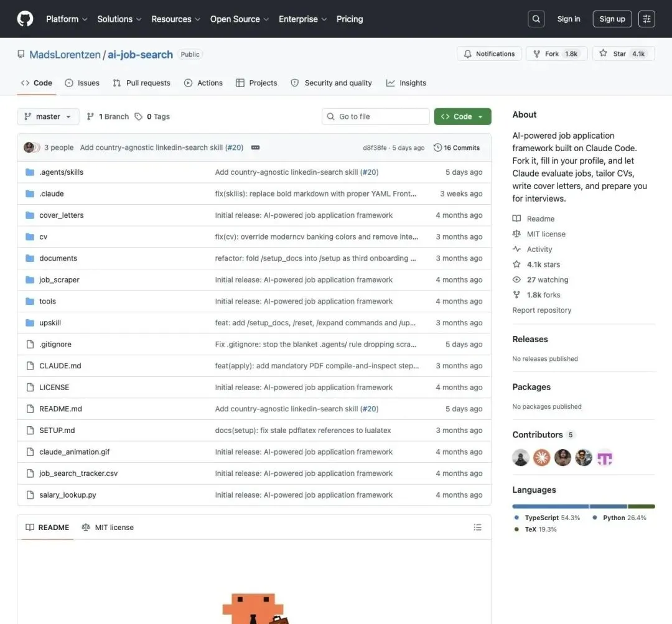Click the Report repository link
This screenshot has width=672, height=624.
[x=542, y=310]
